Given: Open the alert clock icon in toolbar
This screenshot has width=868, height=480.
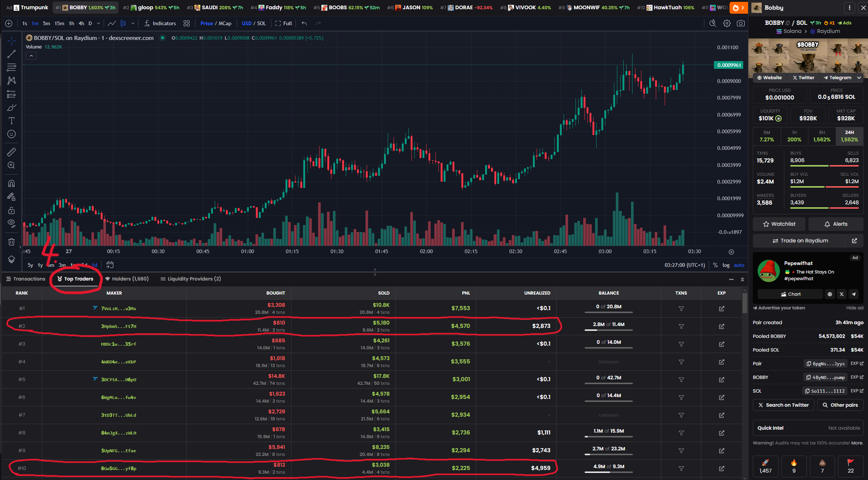Looking at the screenshot, I should [x=712, y=23].
